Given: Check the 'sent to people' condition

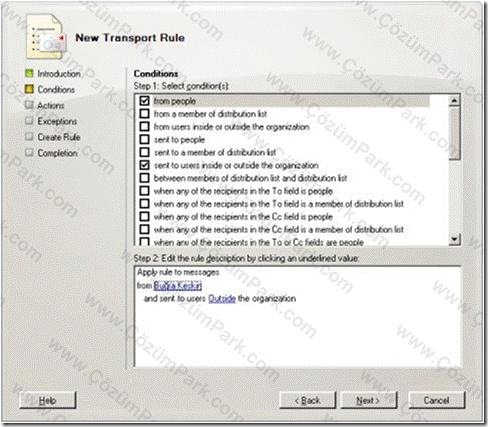Looking at the screenshot, I should click(144, 139).
